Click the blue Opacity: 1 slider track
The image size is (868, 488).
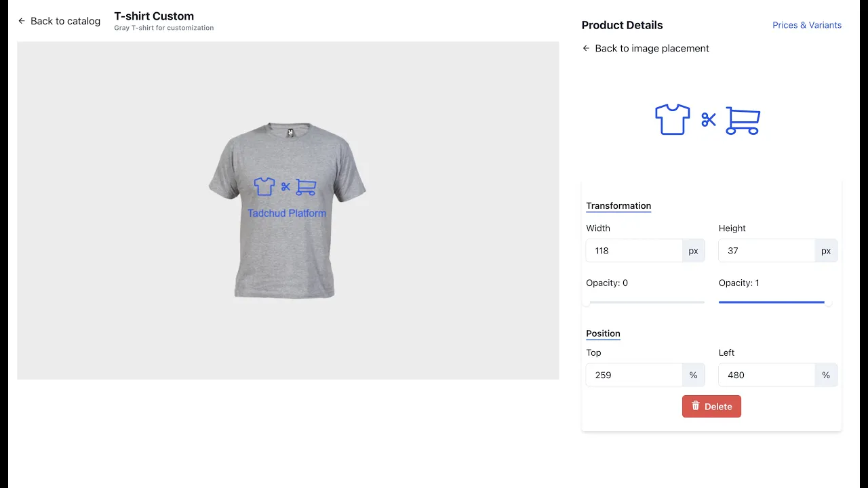(771, 302)
